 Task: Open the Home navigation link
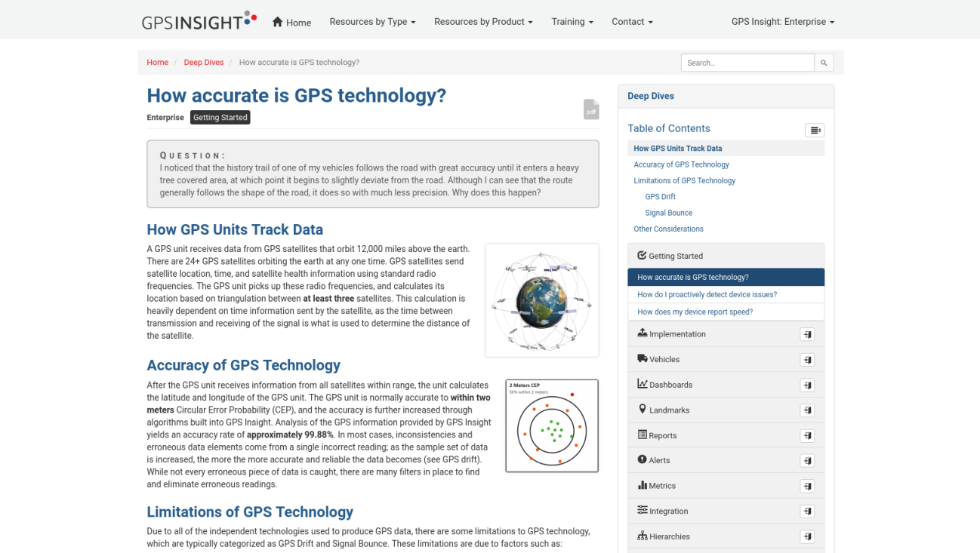click(x=291, y=22)
